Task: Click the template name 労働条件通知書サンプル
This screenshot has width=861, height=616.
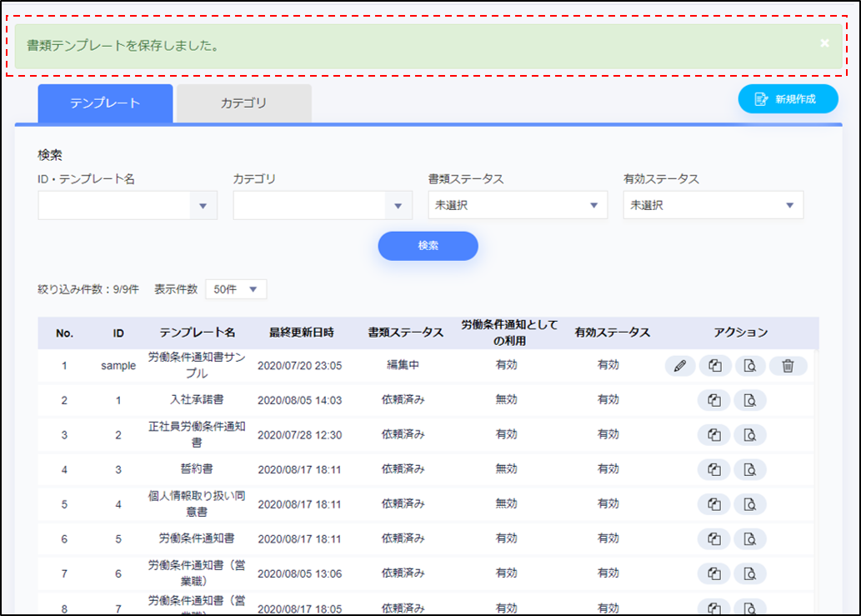Action: [x=197, y=365]
